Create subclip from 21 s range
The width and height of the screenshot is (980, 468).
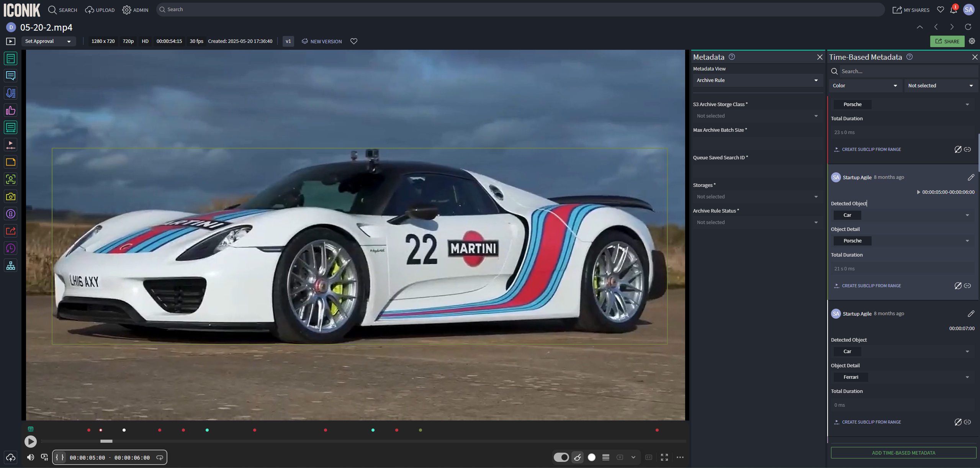(868, 286)
